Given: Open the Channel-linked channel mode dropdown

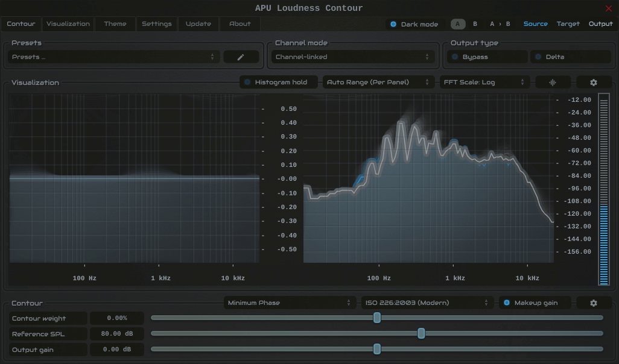Looking at the screenshot, I should tap(352, 57).
